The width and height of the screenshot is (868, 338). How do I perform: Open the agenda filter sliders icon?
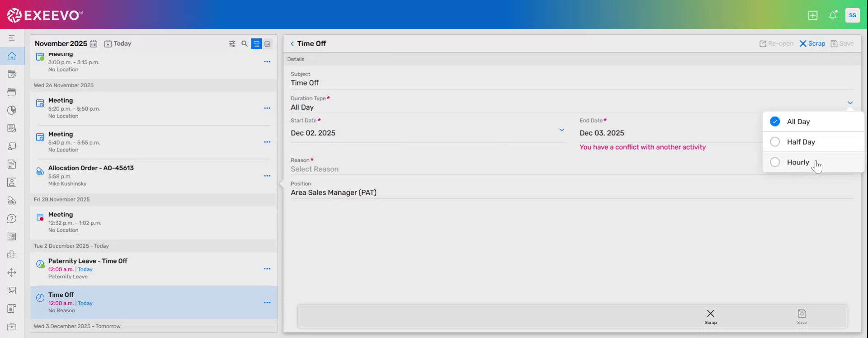pyautogui.click(x=232, y=44)
